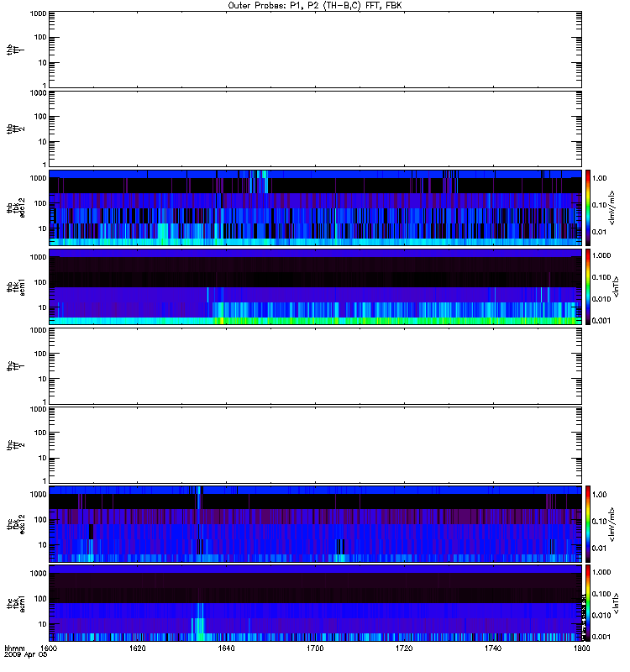Image resolution: width=630 pixels, height=672 pixels.
Task: Click the "1000" y-tick of thc fff 2 panel
Action: click(38, 409)
